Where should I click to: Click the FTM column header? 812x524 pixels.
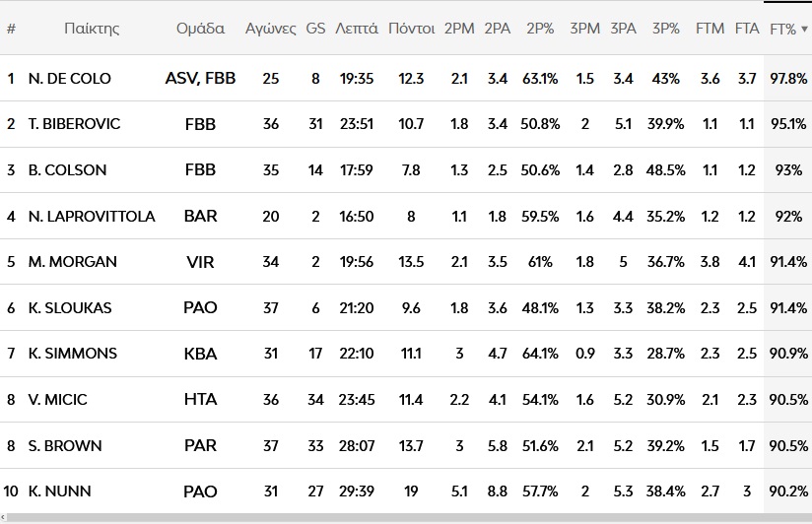pyautogui.click(x=710, y=29)
